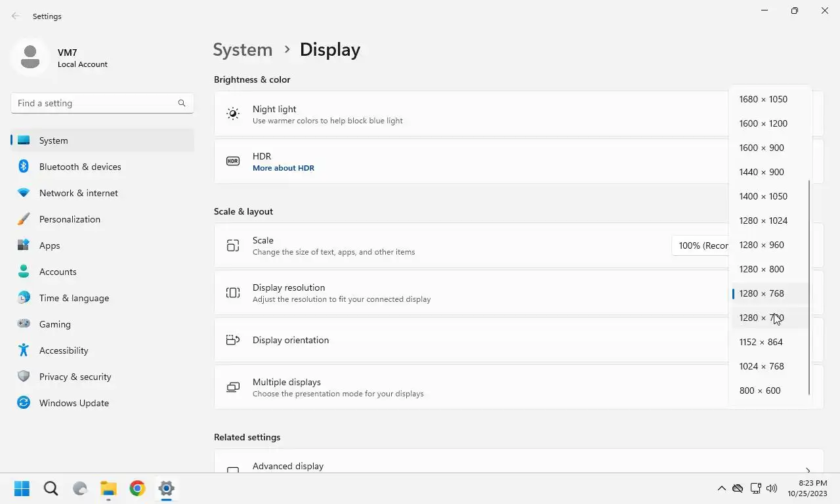This screenshot has height=504, width=840.
Task: Click the Windows Update sync icon
Action: (x=24, y=403)
